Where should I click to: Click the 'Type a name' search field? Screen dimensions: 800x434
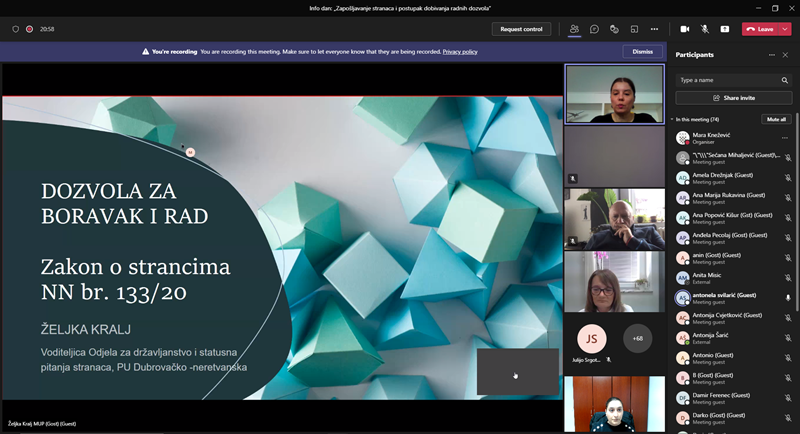point(728,80)
